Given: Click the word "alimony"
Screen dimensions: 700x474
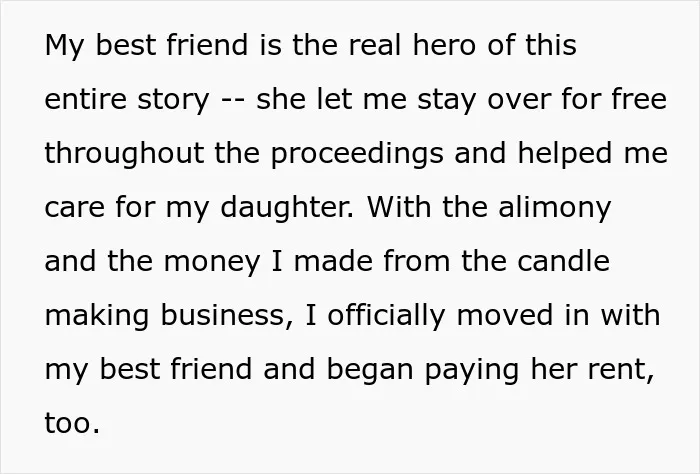Looking at the screenshot, I should tap(554, 208).
